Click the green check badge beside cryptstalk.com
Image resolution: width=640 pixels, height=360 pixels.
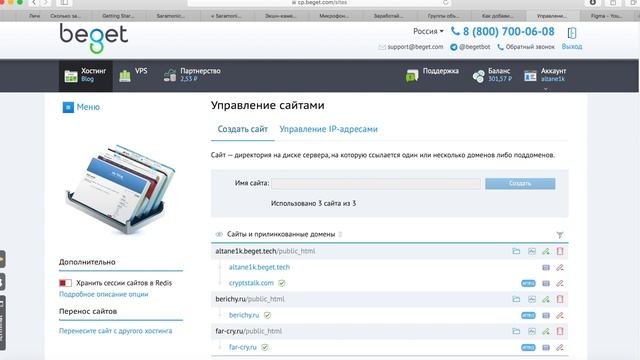[282, 283]
